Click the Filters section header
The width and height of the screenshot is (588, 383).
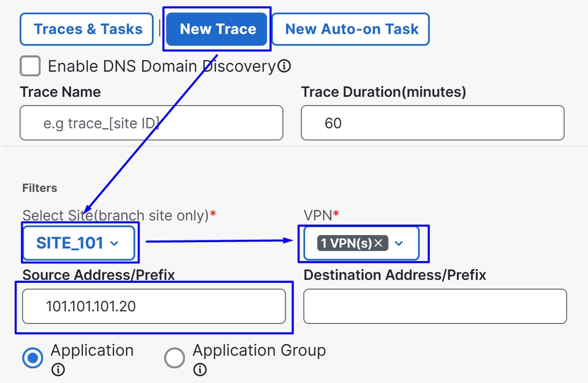coord(39,187)
